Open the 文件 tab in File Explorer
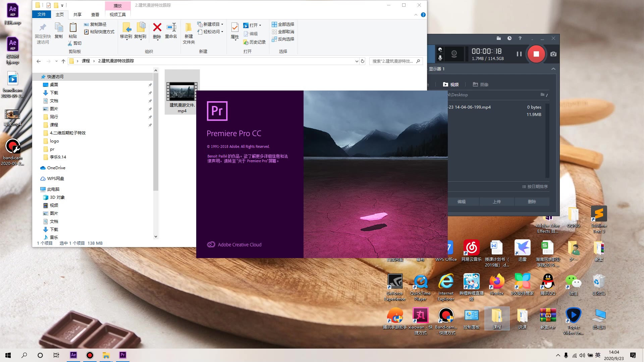 [x=42, y=14]
